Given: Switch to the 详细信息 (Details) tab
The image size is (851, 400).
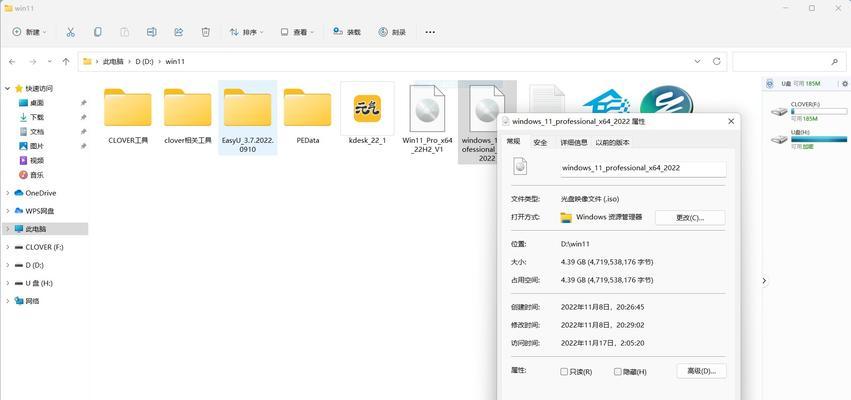Looking at the screenshot, I should pyautogui.click(x=573, y=143).
